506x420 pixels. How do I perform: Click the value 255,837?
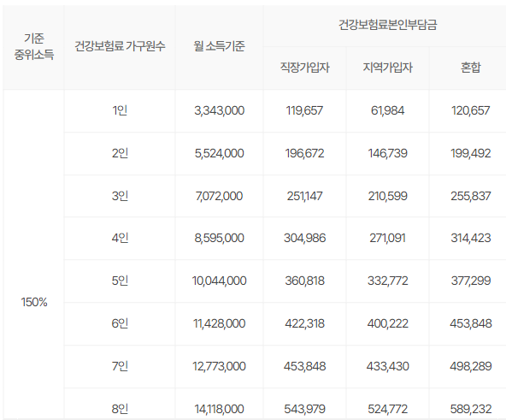[471, 196]
